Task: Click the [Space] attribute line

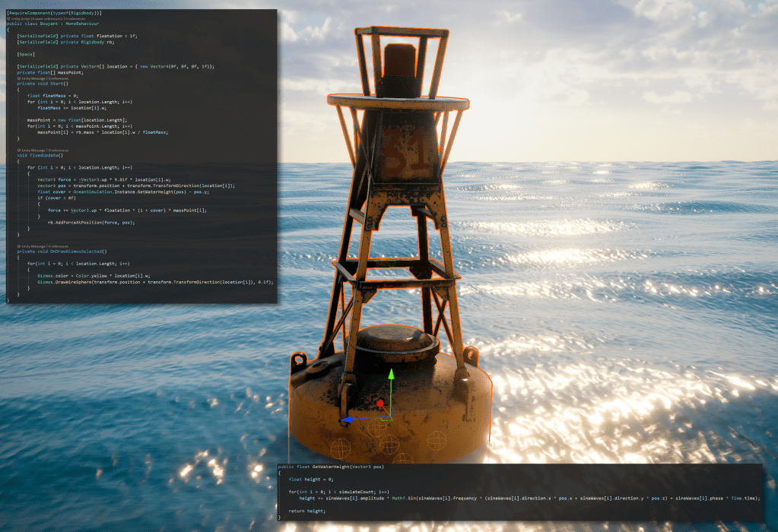Action: pos(26,55)
